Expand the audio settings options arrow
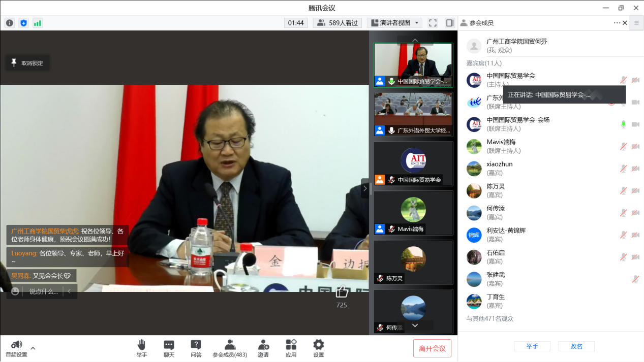644x362 pixels. click(x=33, y=348)
